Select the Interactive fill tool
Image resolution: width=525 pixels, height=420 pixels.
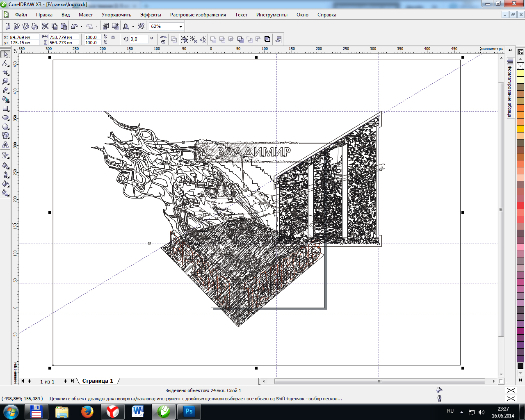coord(5,193)
